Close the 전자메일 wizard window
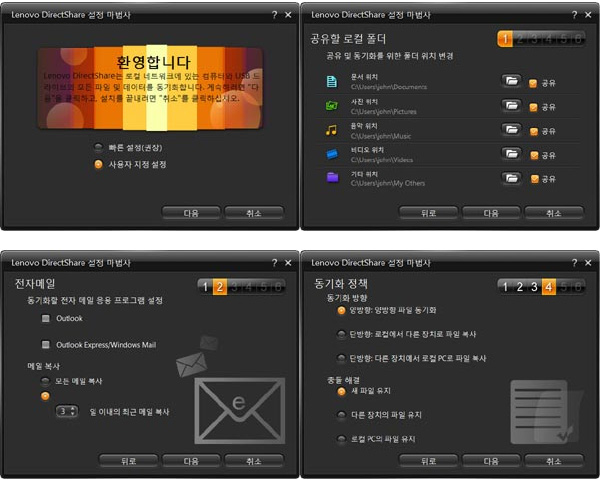This screenshot has height=481, width=600. point(288,263)
